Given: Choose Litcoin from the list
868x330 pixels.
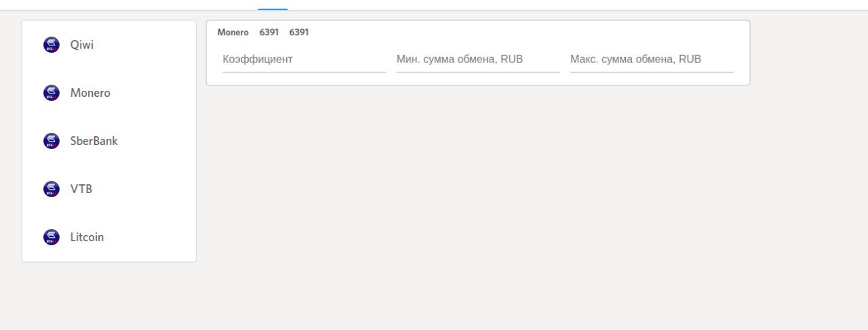Looking at the screenshot, I should tap(109, 237).
